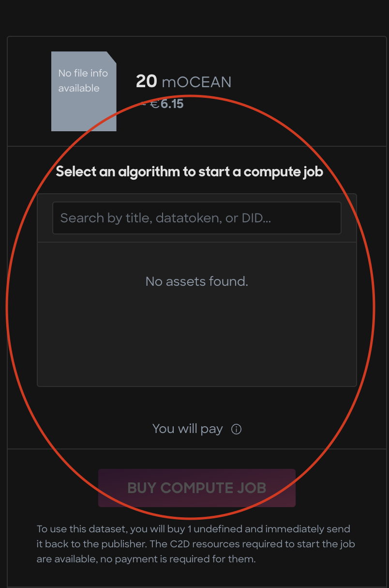Click the info icon beside You will pay
This screenshot has height=588, width=389.
(x=236, y=429)
